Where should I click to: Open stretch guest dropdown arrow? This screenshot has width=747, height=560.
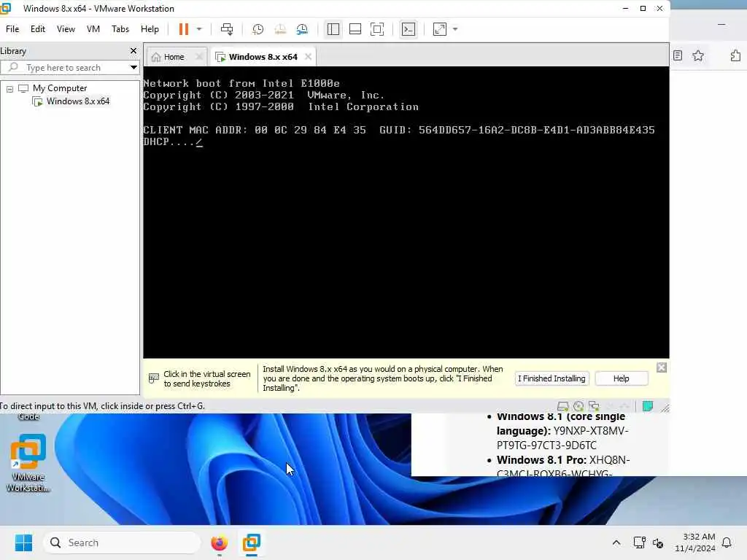(455, 29)
